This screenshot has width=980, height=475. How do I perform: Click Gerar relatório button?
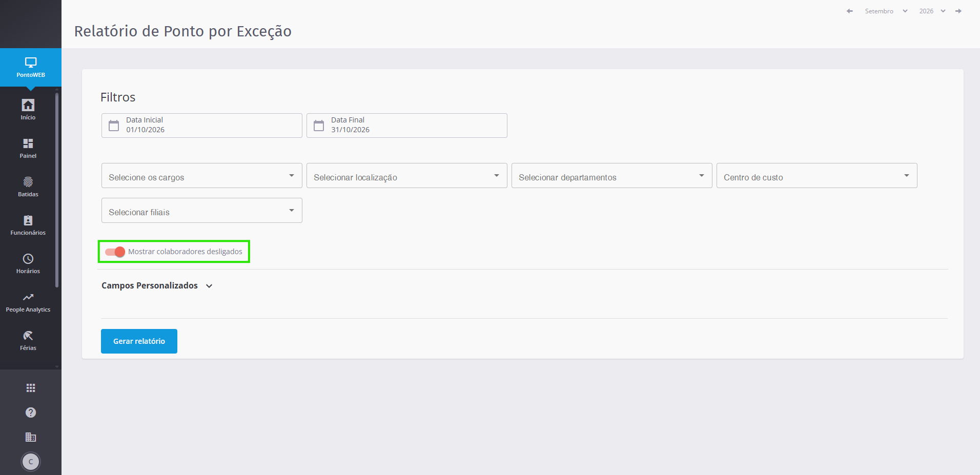[139, 341]
